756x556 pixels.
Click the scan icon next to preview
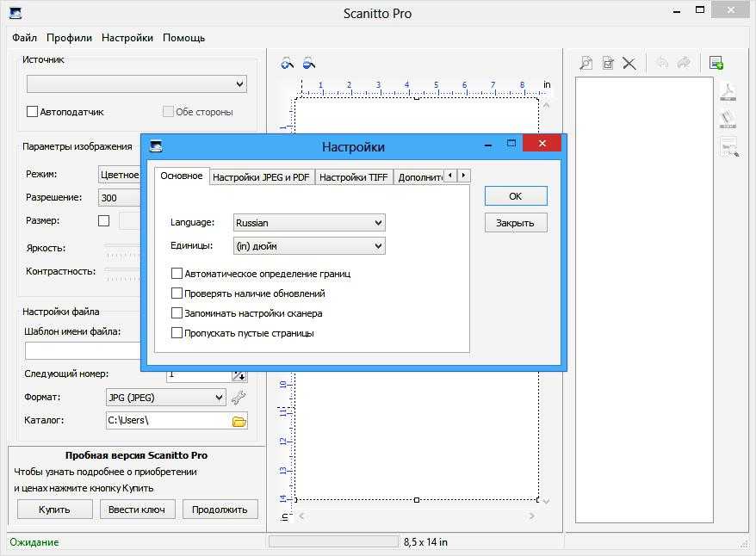[x=308, y=63]
